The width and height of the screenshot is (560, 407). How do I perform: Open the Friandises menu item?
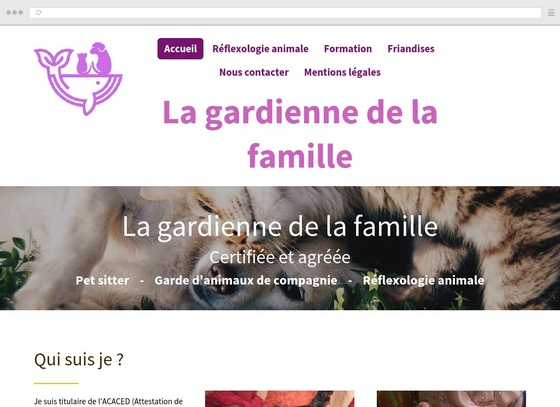[x=411, y=49]
